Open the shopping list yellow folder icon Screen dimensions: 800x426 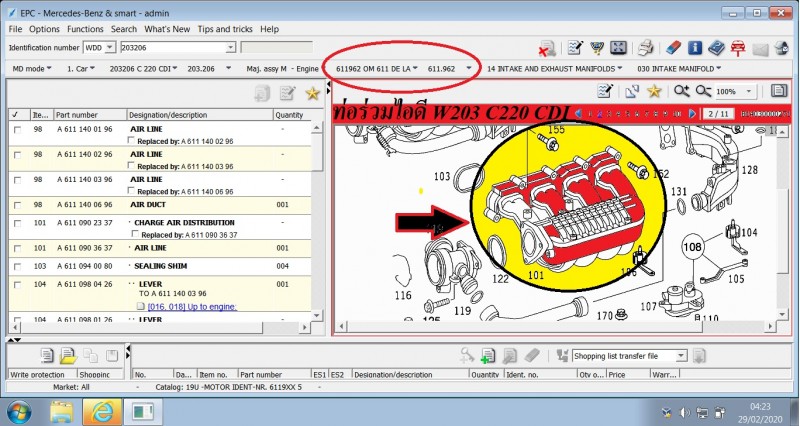tap(68, 355)
